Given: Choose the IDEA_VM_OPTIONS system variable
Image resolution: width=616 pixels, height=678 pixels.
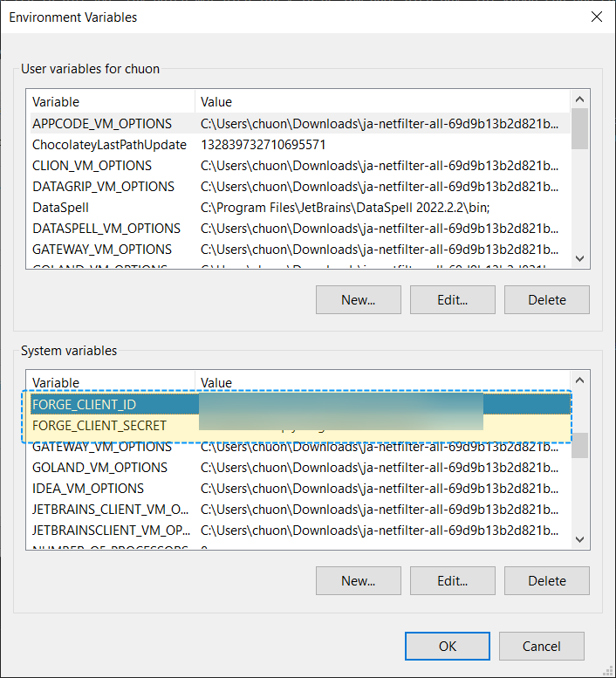Looking at the screenshot, I should click(x=88, y=489).
